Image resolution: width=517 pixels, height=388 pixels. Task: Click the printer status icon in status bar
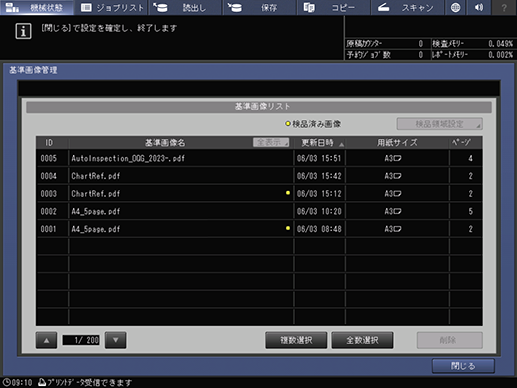pyautogui.click(x=42, y=382)
